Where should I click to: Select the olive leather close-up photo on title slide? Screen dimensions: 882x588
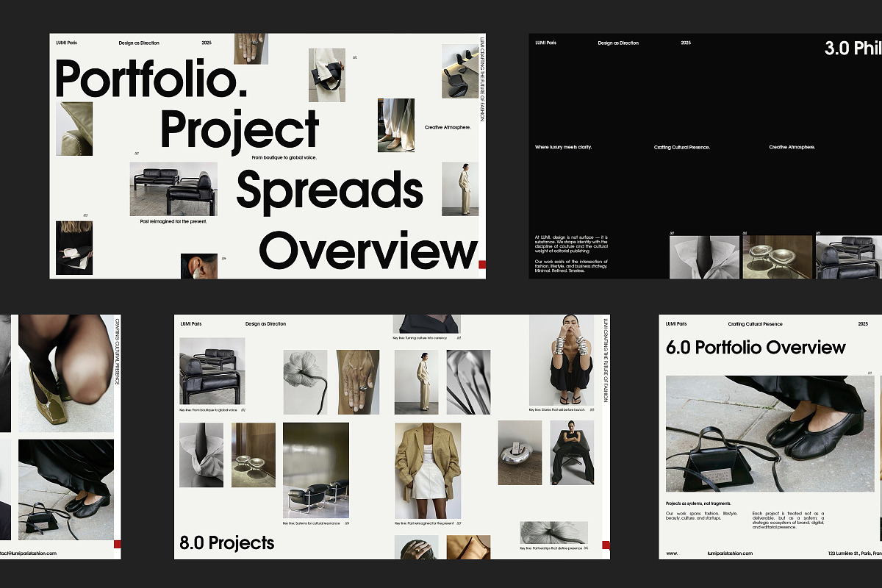tap(74, 129)
